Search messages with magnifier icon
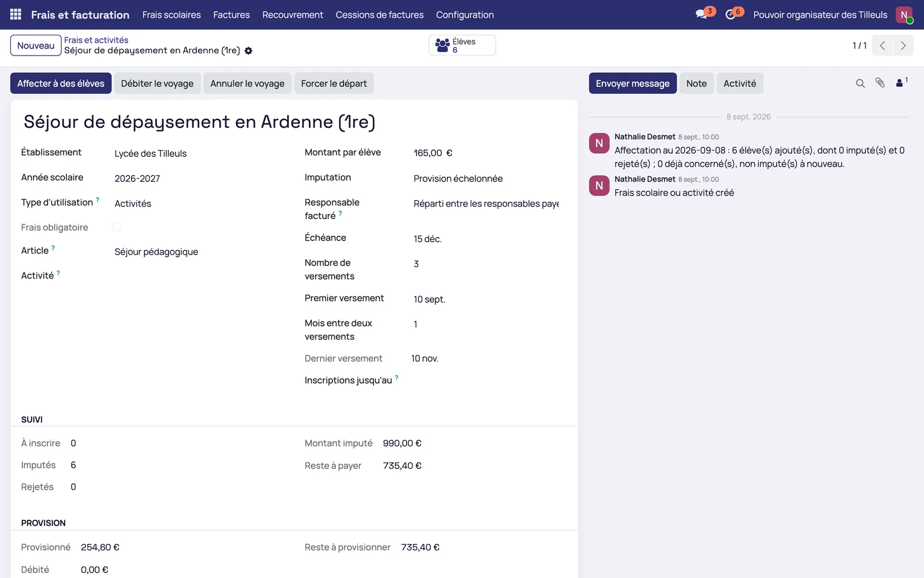This screenshot has height=578, width=924. (860, 83)
